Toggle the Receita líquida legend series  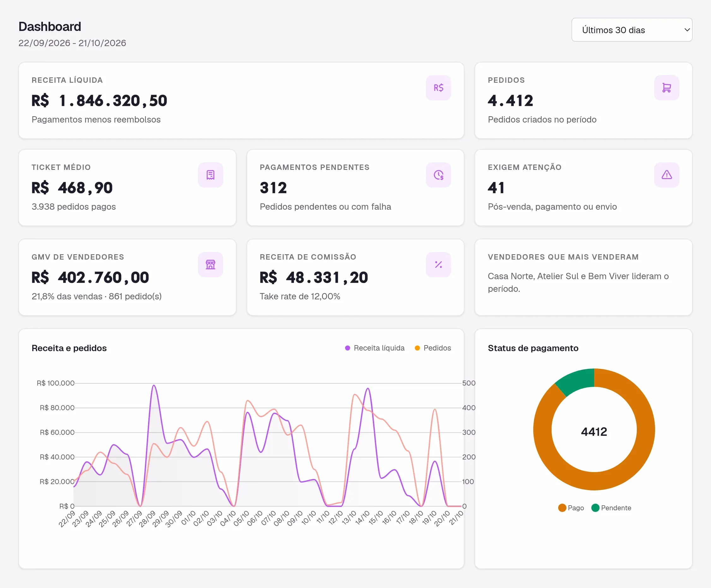point(374,348)
